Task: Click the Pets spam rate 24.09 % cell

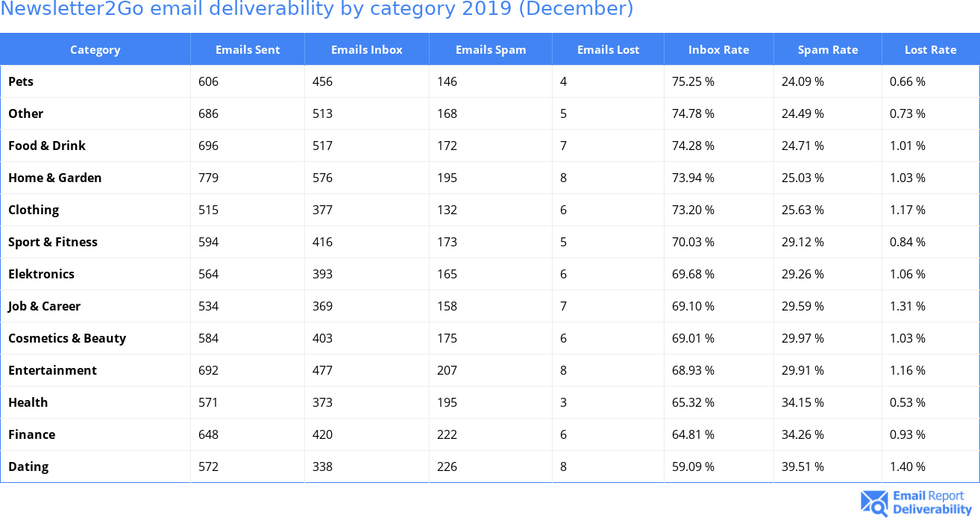Action: tap(802, 81)
